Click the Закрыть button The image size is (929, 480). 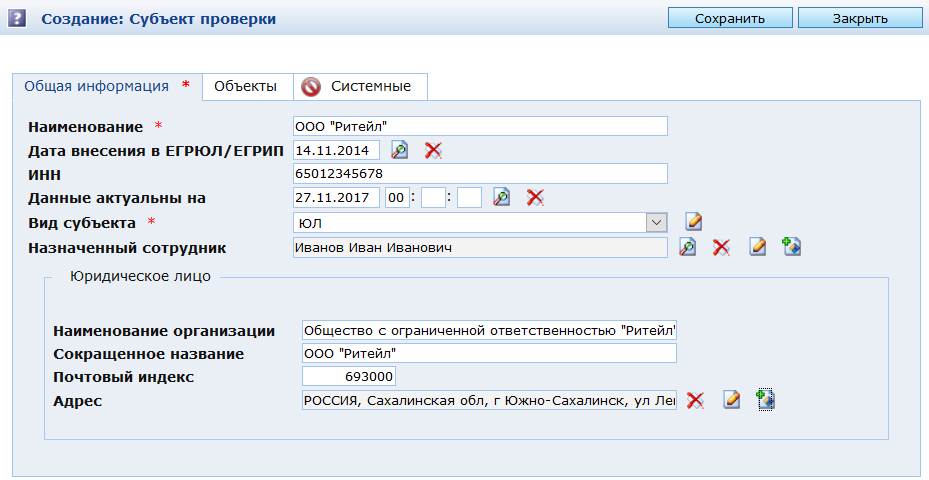pos(860,18)
